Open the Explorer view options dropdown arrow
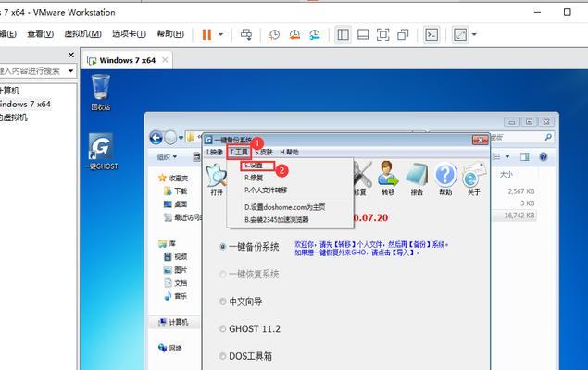The width and height of the screenshot is (588, 370). (507, 156)
